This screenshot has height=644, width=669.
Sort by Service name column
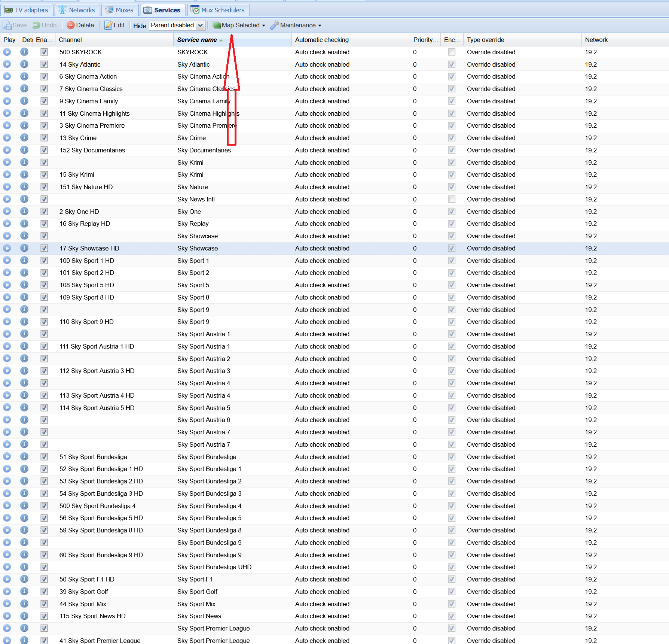coord(232,40)
